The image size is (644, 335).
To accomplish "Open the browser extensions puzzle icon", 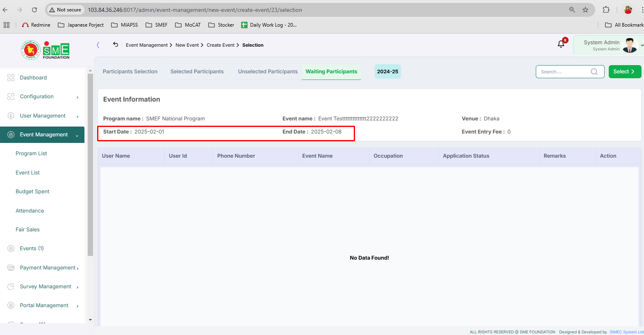I will pyautogui.click(x=606, y=10).
